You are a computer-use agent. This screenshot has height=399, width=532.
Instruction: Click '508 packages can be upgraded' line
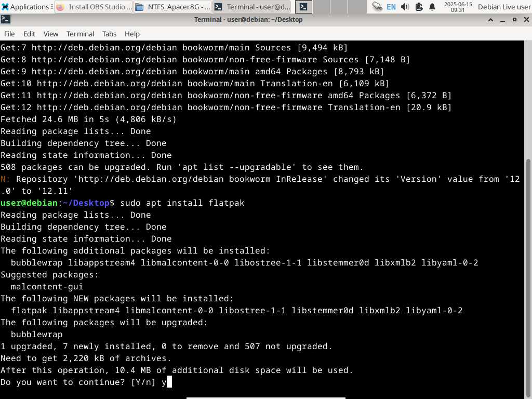click(x=182, y=167)
